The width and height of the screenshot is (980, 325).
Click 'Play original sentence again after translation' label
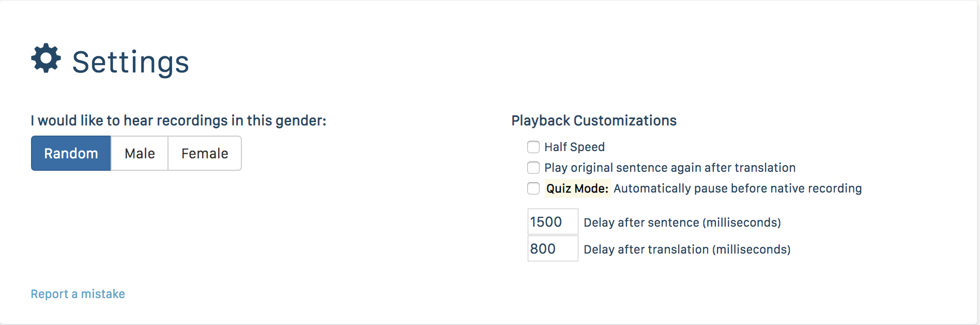click(669, 168)
